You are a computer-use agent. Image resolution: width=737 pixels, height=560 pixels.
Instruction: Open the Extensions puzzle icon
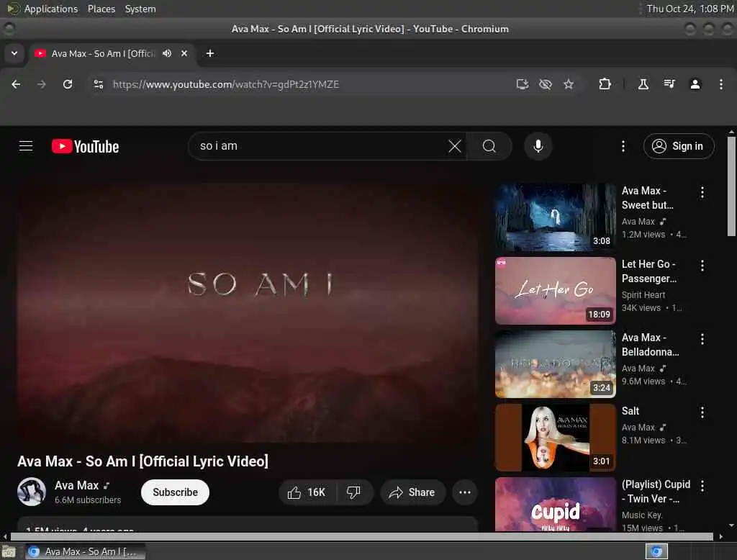(x=605, y=84)
